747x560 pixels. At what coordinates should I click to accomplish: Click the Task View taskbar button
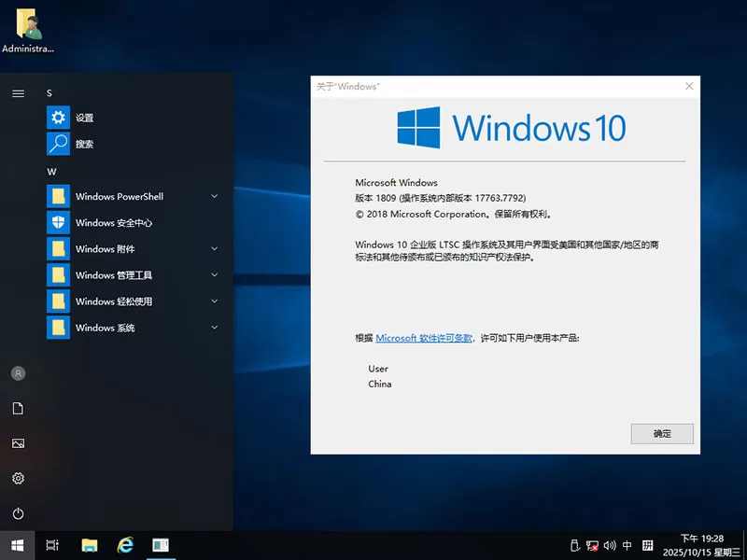point(53,545)
